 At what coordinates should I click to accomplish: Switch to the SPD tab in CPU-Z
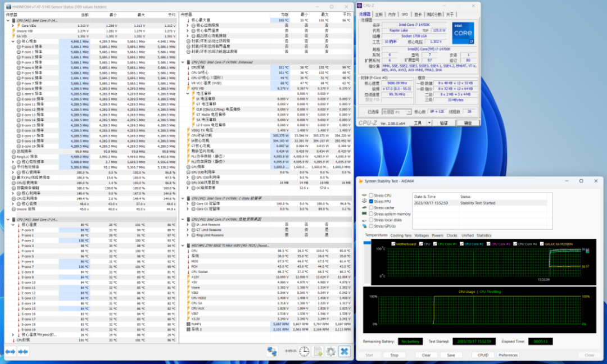pyautogui.click(x=405, y=14)
